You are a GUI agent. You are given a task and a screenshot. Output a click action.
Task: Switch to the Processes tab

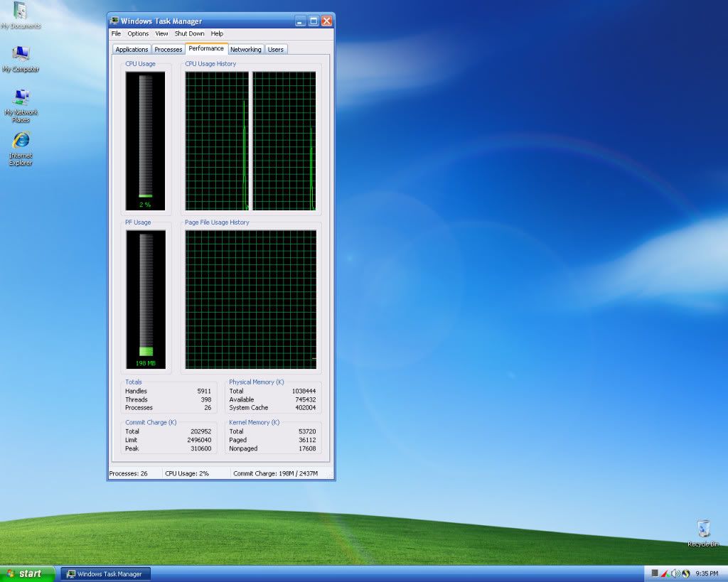tap(168, 49)
